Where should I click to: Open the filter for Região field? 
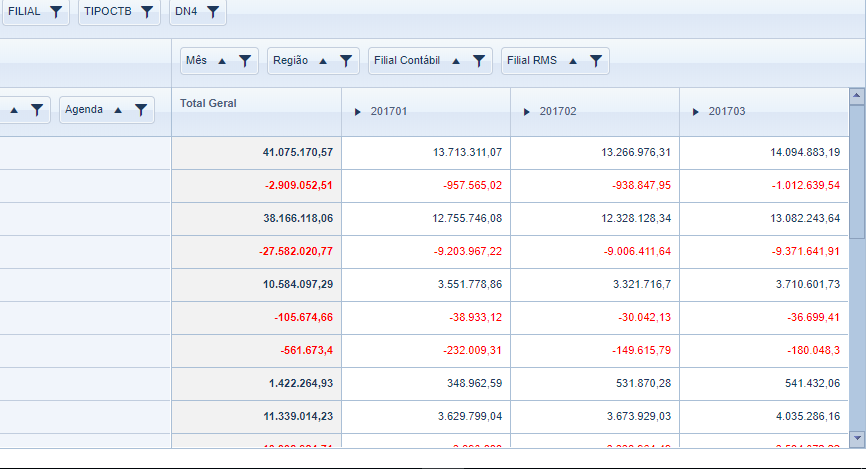pos(345,61)
